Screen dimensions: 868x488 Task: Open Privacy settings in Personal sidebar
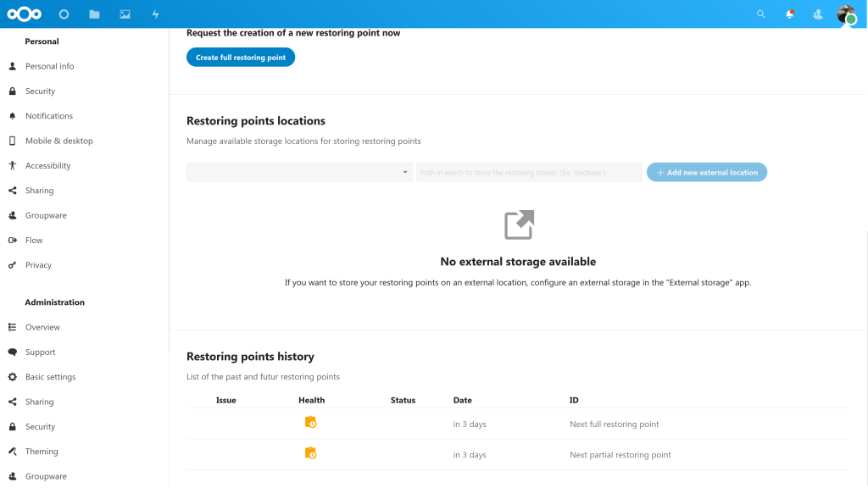tap(38, 265)
